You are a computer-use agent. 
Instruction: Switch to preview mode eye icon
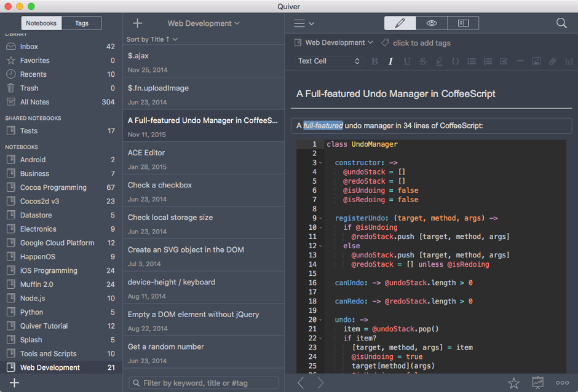(x=432, y=23)
